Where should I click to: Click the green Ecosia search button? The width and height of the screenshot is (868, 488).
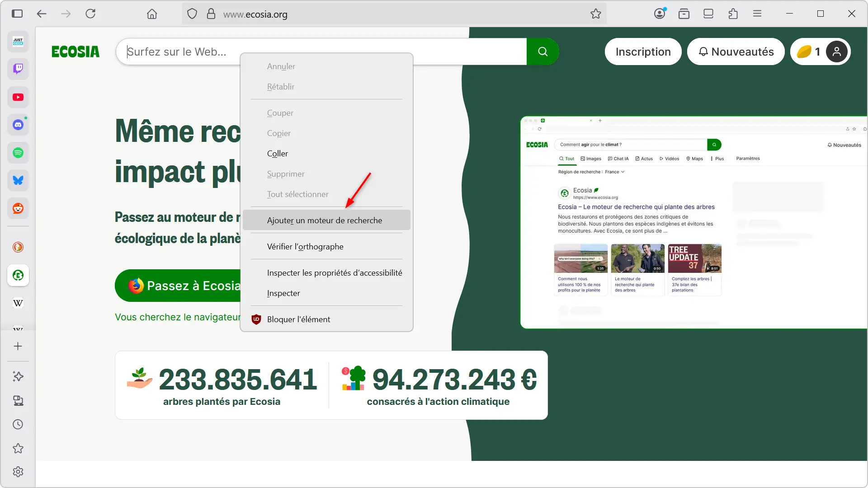point(542,52)
